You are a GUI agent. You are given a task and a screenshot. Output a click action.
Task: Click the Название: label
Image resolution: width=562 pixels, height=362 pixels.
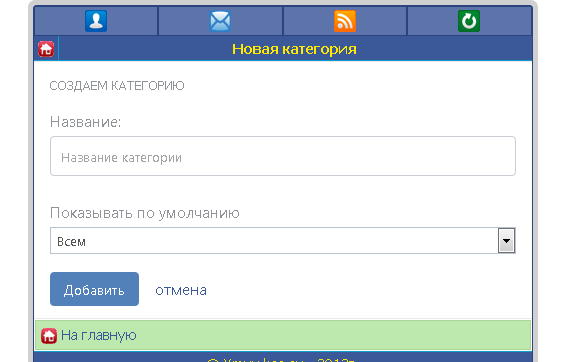click(x=86, y=122)
